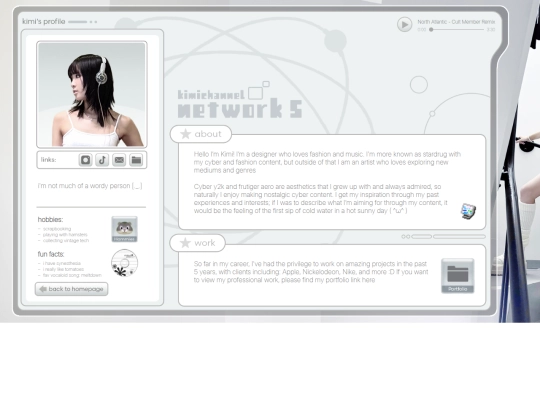Click the "fav vocaloid song: meltdown" fun fact

pyautogui.click(x=72, y=275)
